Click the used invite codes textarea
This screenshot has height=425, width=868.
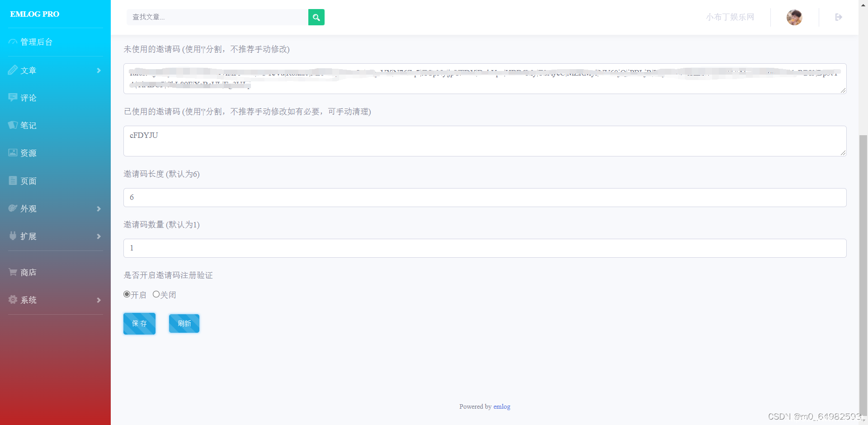click(485, 141)
